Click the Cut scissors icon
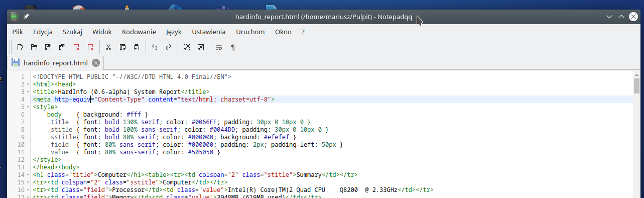This screenshot has height=198, width=644. 108,47
